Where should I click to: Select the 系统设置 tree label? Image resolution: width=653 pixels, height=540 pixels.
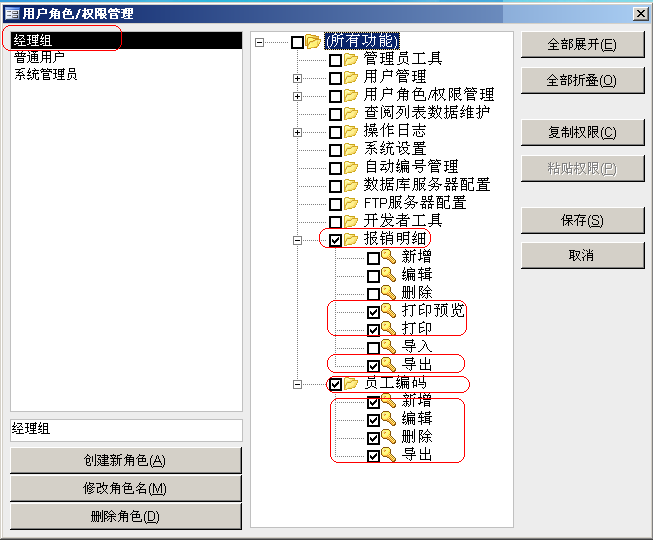pyautogui.click(x=395, y=149)
